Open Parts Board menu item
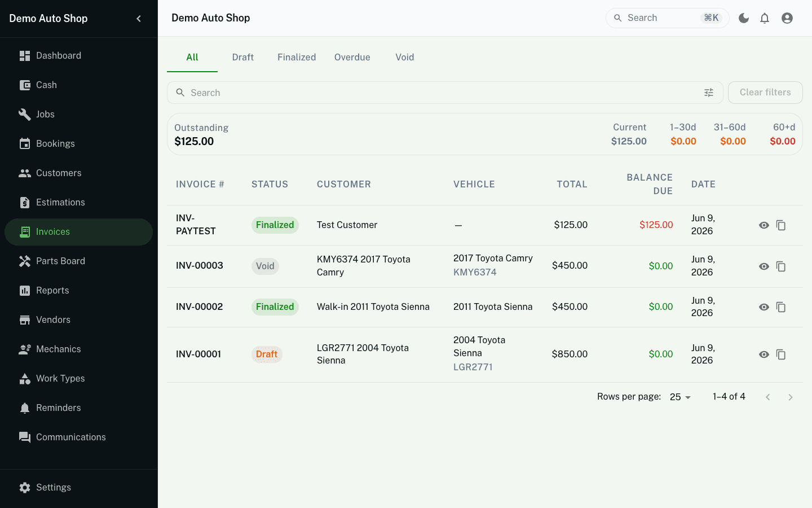812x508 pixels. click(x=79, y=261)
